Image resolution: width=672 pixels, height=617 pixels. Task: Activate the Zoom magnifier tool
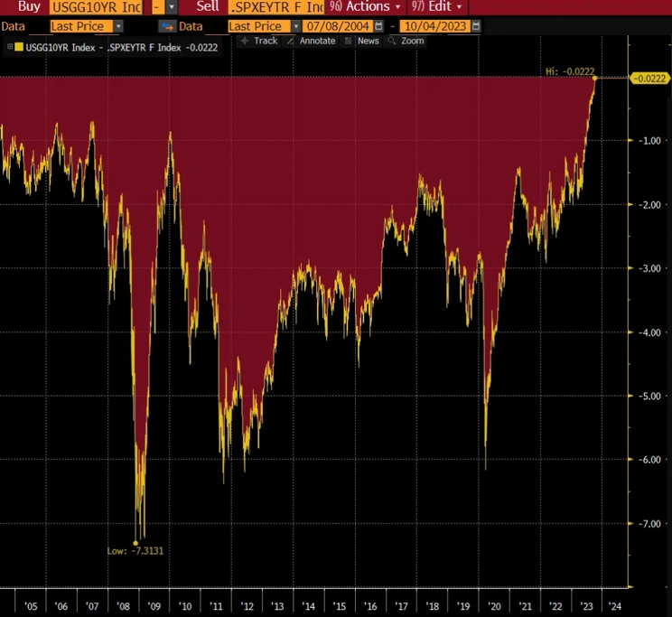point(406,41)
